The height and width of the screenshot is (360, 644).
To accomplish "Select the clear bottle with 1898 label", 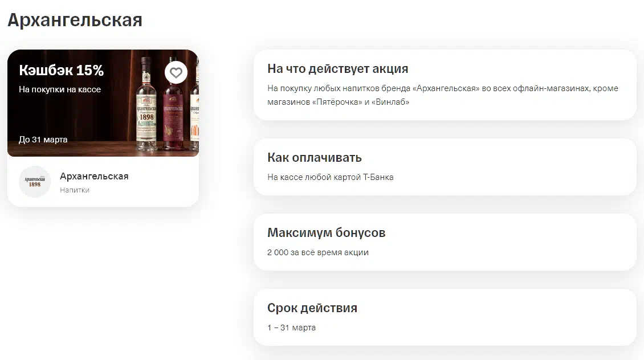I will [x=146, y=105].
